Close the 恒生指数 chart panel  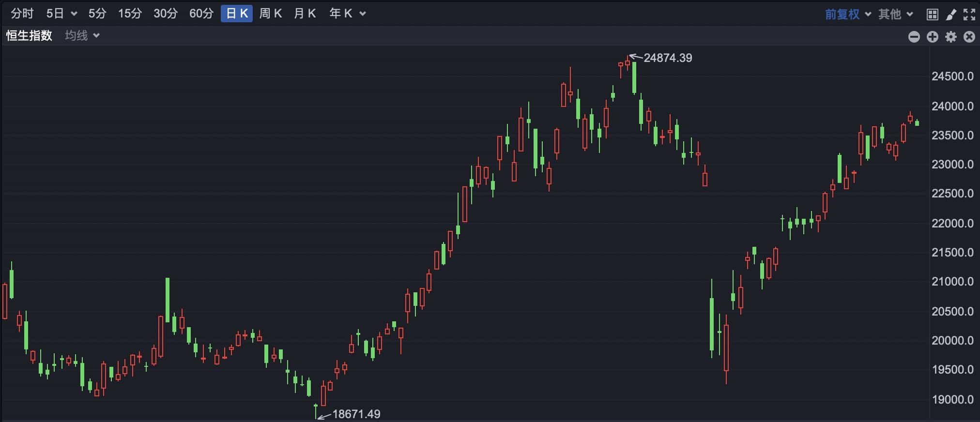(x=969, y=37)
